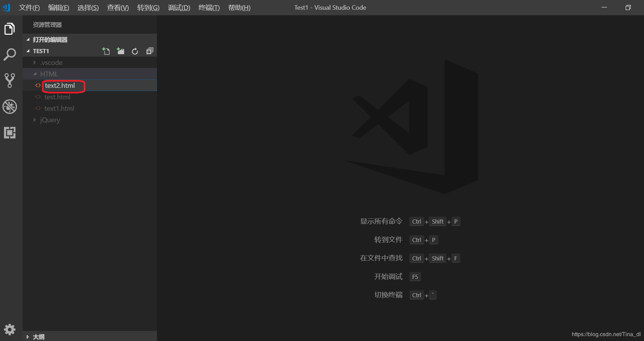The width and height of the screenshot is (644, 341).
Task: Collapse all folders in explorer
Action: click(x=150, y=51)
